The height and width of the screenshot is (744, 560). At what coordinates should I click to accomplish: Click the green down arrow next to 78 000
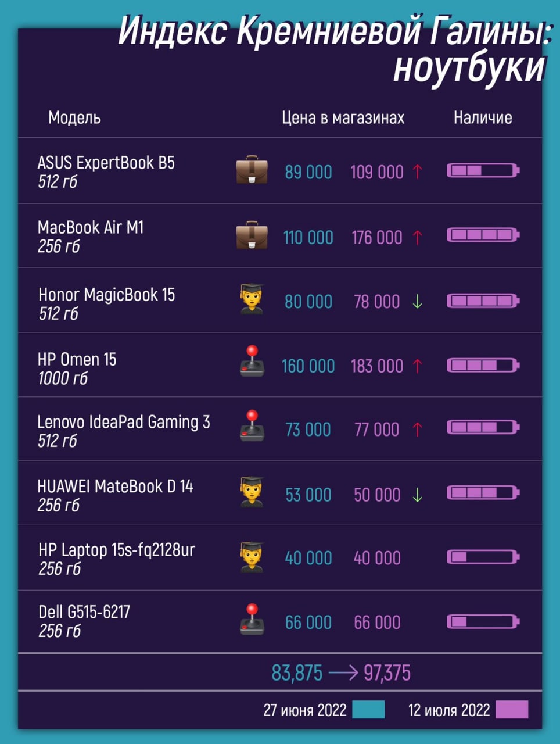tap(417, 301)
